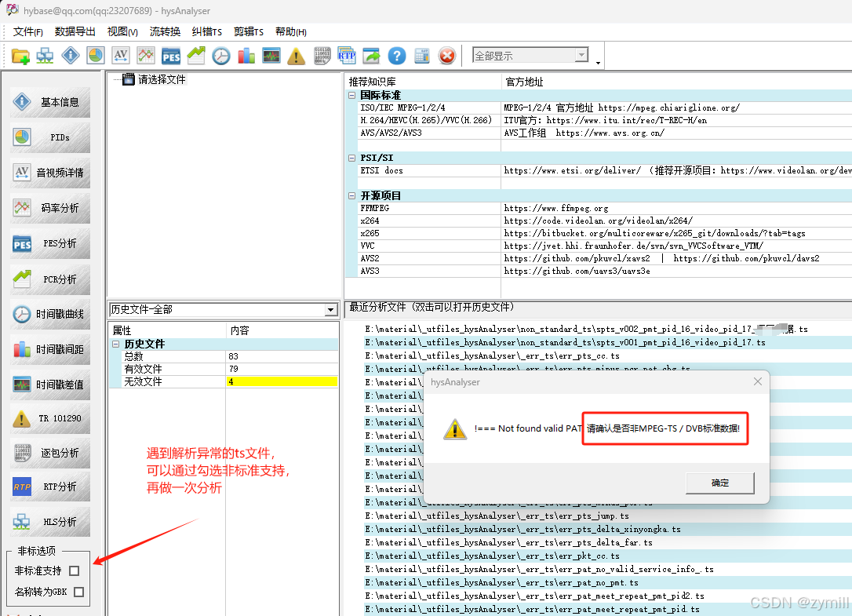852x616 pixels.
Task: Open the 流转换 menu
Action: pos(166,31)
